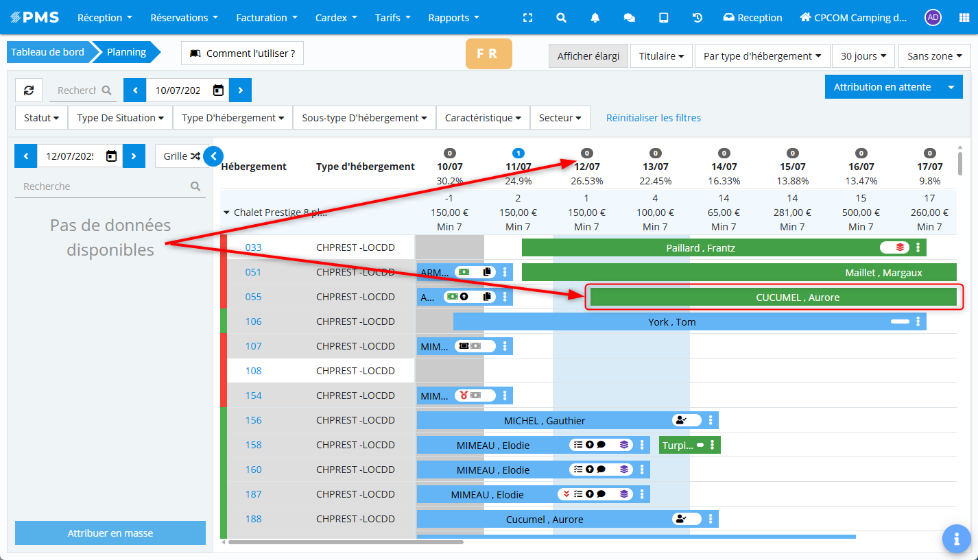This screenshot has height=560, width=978.
Task: Open notifications bell icon
Action: coord(595,18)
